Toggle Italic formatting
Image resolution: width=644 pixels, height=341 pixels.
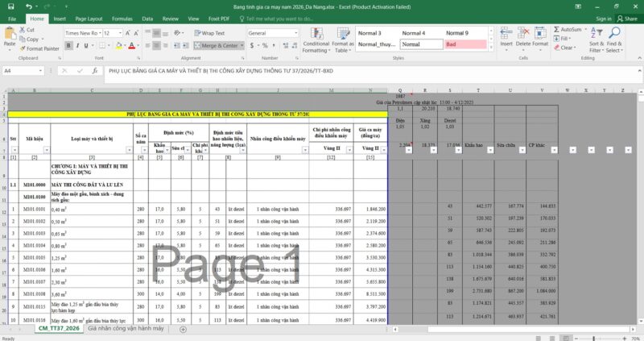pyautogui.click(x=77, y=46)
